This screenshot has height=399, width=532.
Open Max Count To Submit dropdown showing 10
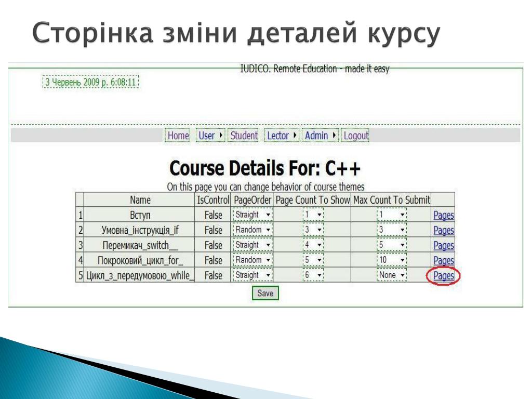(392, 260)
